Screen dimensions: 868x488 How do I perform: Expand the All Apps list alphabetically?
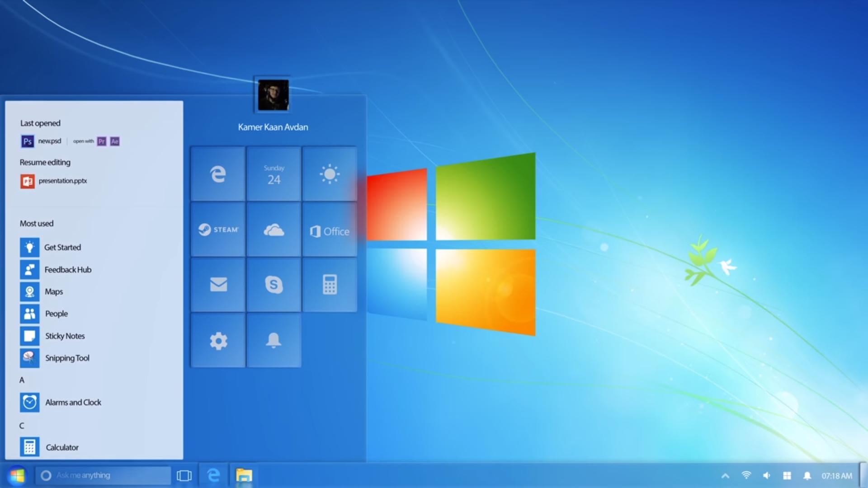click(x=22, y=380)
